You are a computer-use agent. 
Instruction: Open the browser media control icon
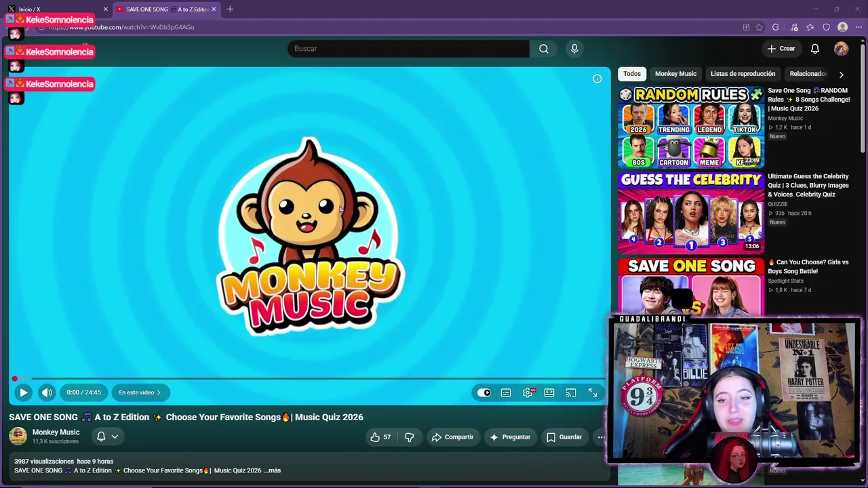click(x=794, y=27)
